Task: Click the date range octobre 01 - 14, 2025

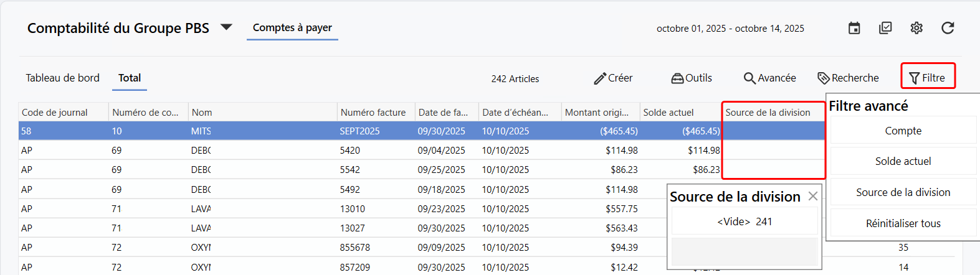Action: (x=730, y=29)
